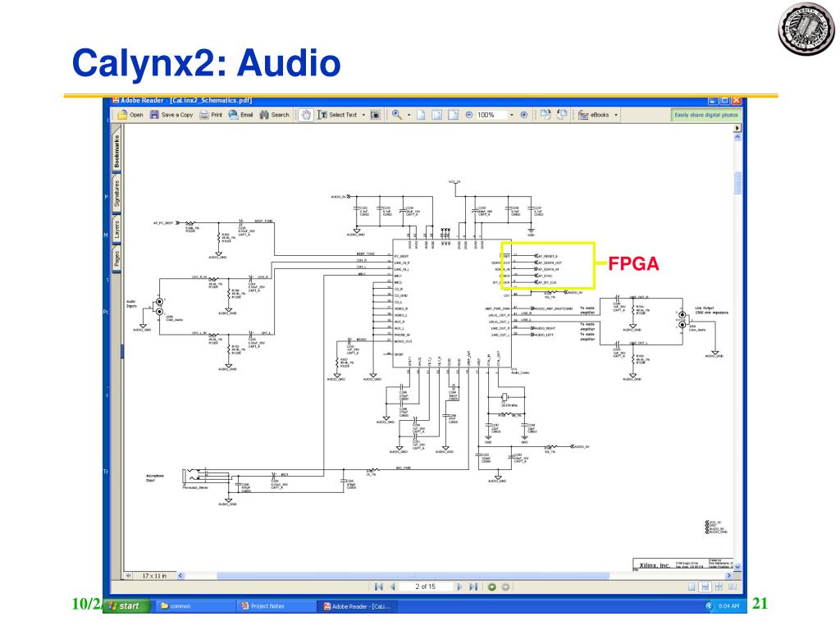Viewport: 840px width, 630px height.
Task: Click the system tray expand arrow
Action: (710, 606)
